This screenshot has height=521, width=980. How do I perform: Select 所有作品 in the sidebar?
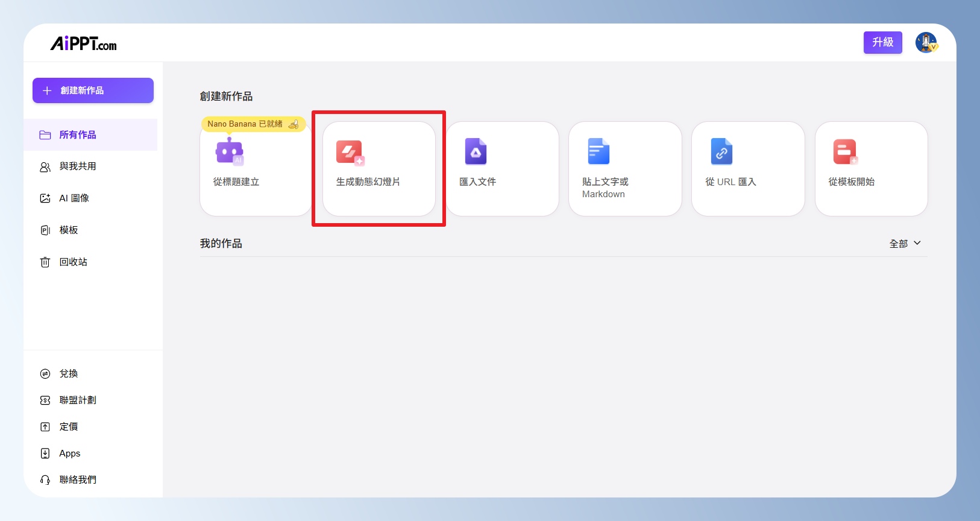(x=77, y=135)
